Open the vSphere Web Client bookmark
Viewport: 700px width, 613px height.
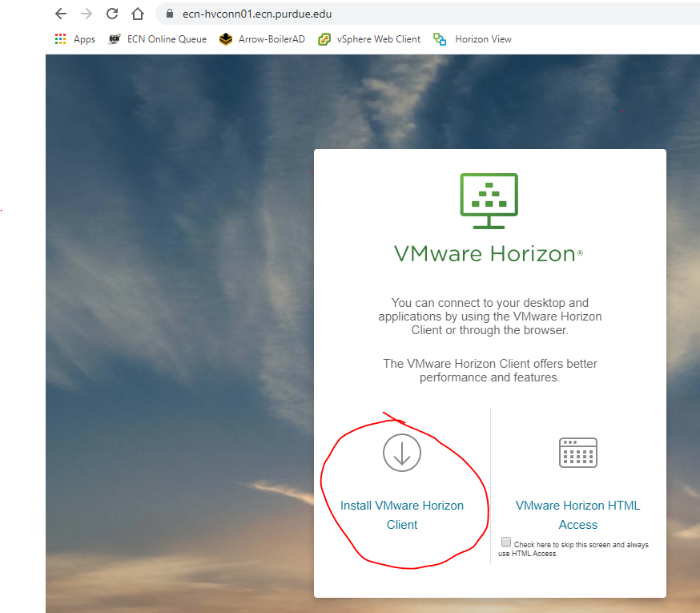(x=369, y=39)
